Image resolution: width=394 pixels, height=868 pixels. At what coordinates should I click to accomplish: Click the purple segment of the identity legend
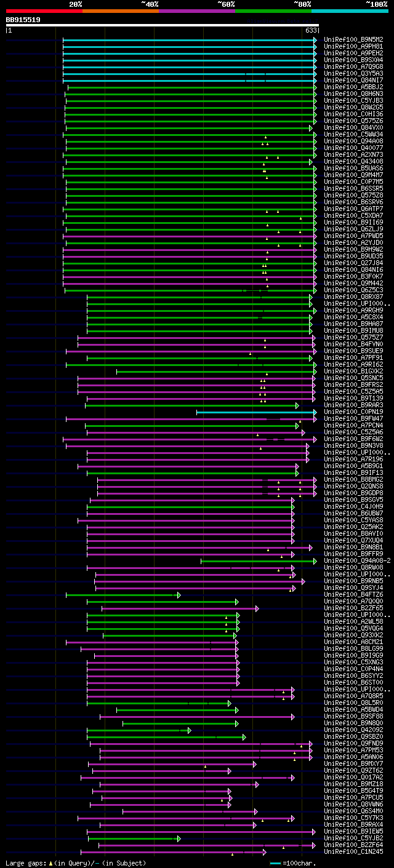(x=197, y=10)
